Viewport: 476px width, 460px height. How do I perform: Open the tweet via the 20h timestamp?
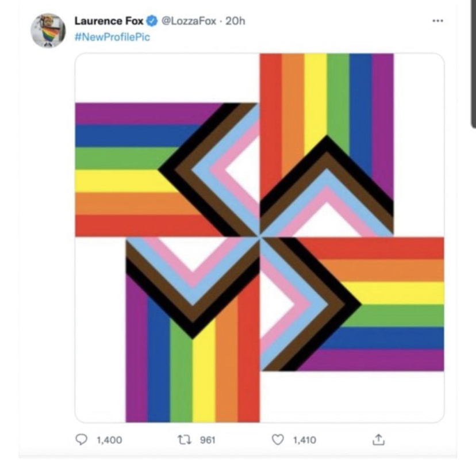pyautogui.click(x=236, y=21)
